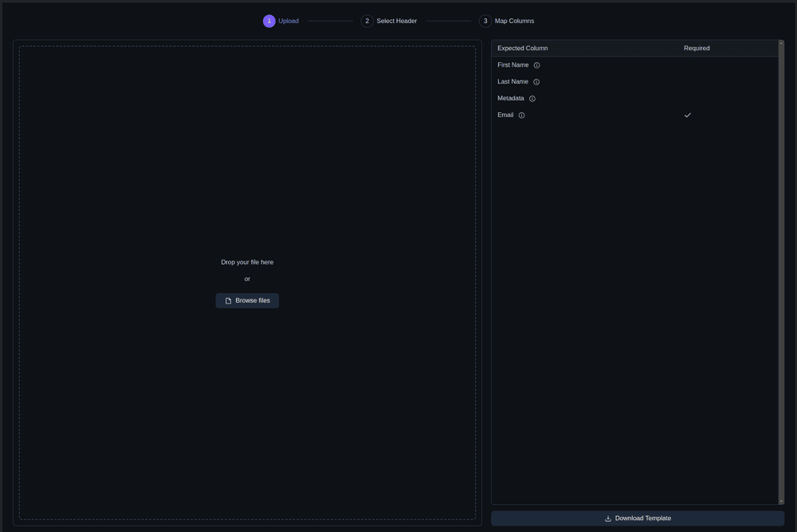Viewport: 797px width, 532px height.
Task: Click the Email required checkmark
Action: click(688, 115)
